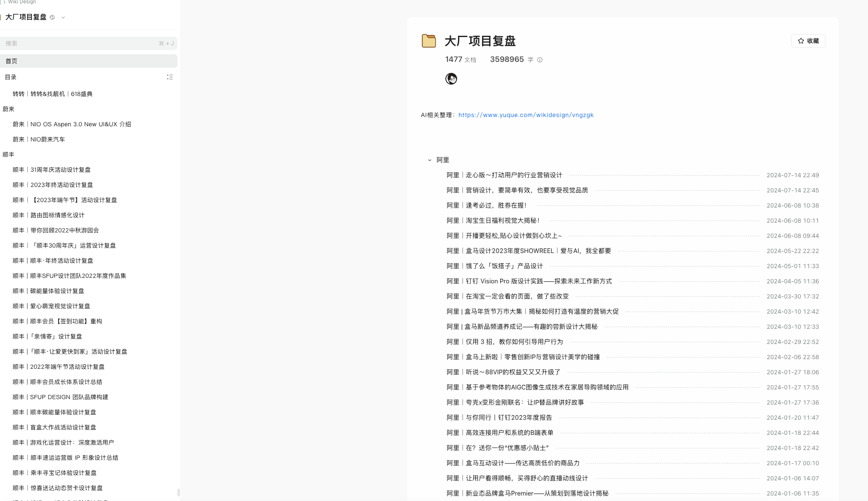Open 顺丰｜【2023年端午节】活动设计复盘
This screenshot has width=868, height=501.
(x=64, y=200)
